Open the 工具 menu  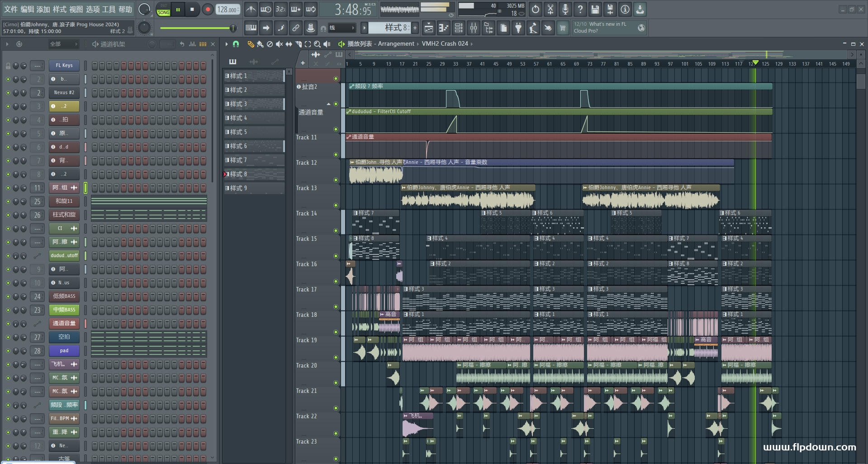(109, 9)
